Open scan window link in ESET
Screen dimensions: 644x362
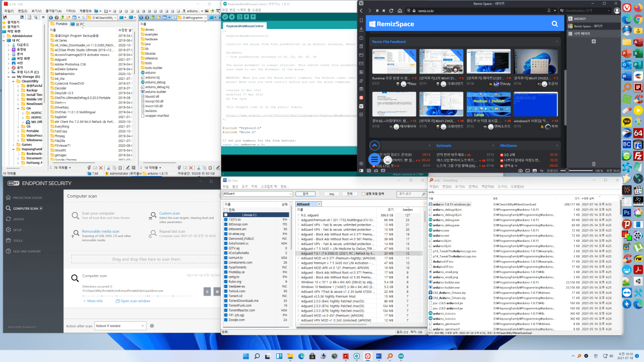point(133,301)
